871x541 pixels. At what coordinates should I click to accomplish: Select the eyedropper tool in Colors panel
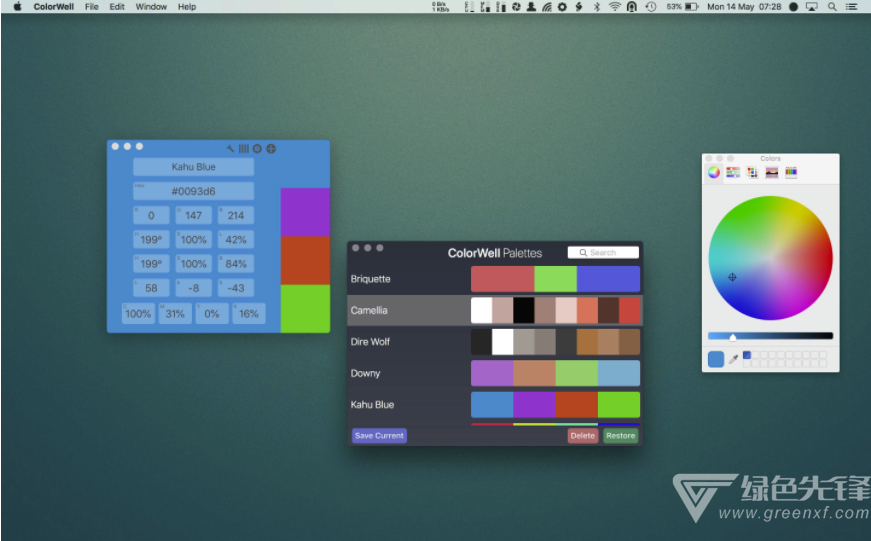coord(733,359)
